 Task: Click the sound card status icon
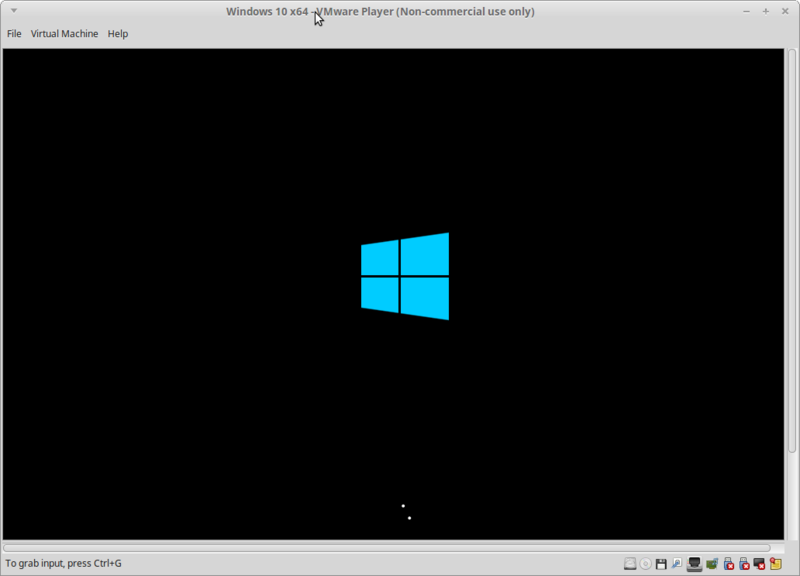[x=712, y=564]
